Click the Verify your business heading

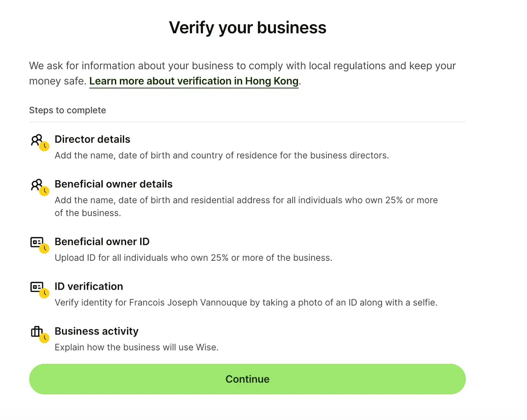[247, 27]
